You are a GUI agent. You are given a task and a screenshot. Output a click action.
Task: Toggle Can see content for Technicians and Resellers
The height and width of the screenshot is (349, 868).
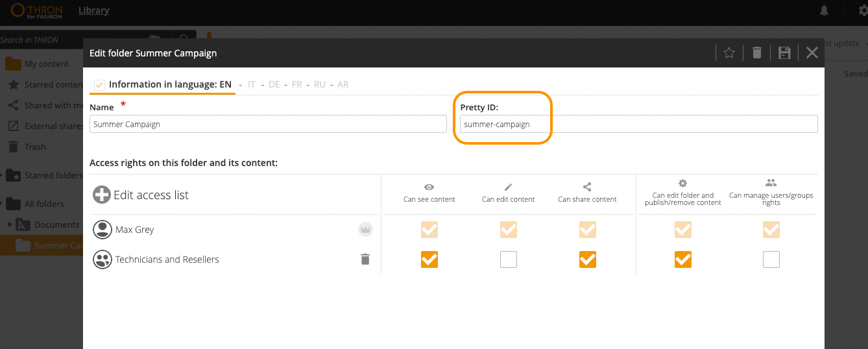429,259
